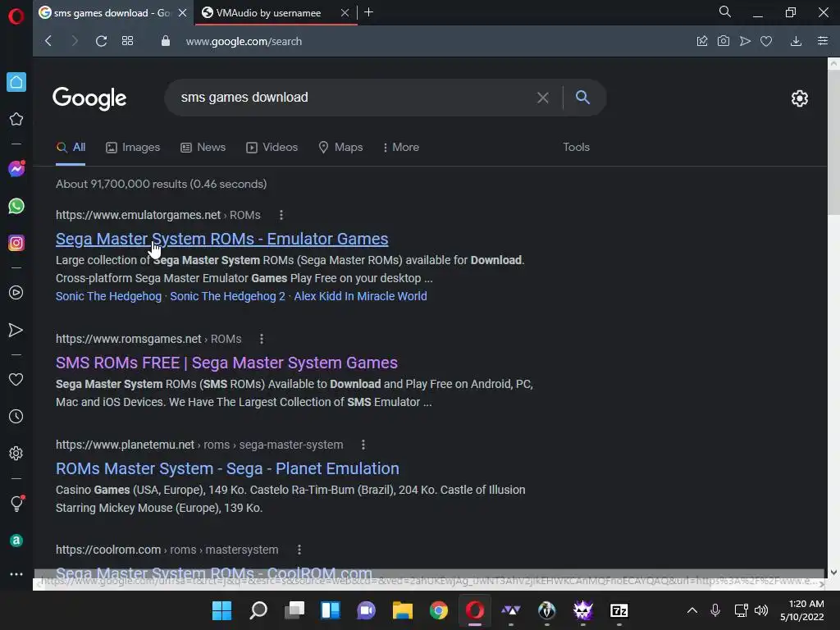The width and height of the screenshot is (840, 630).
Task: Go back to previous page
Action: (x=48, y=41)
